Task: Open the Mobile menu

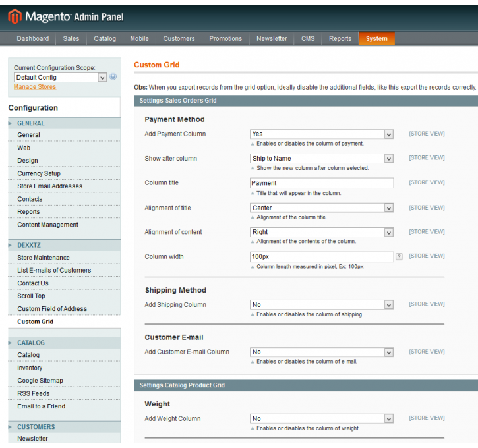Action: 139,39
